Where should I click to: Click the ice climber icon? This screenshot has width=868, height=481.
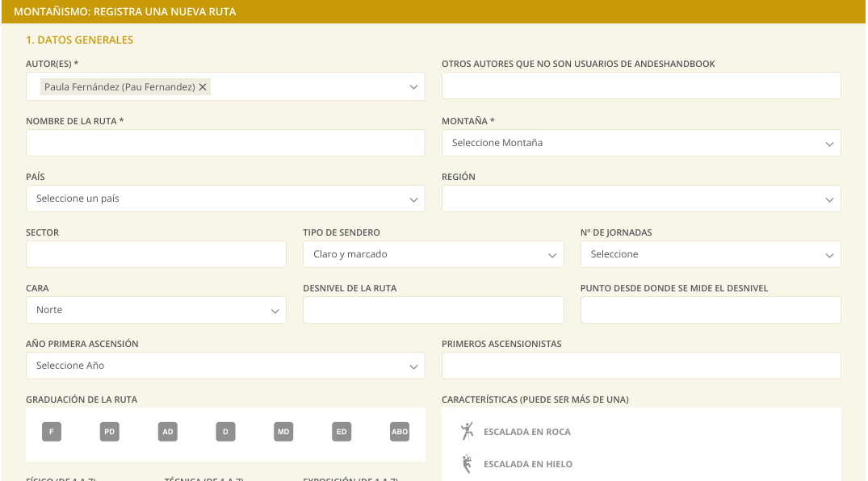point(468,464)
